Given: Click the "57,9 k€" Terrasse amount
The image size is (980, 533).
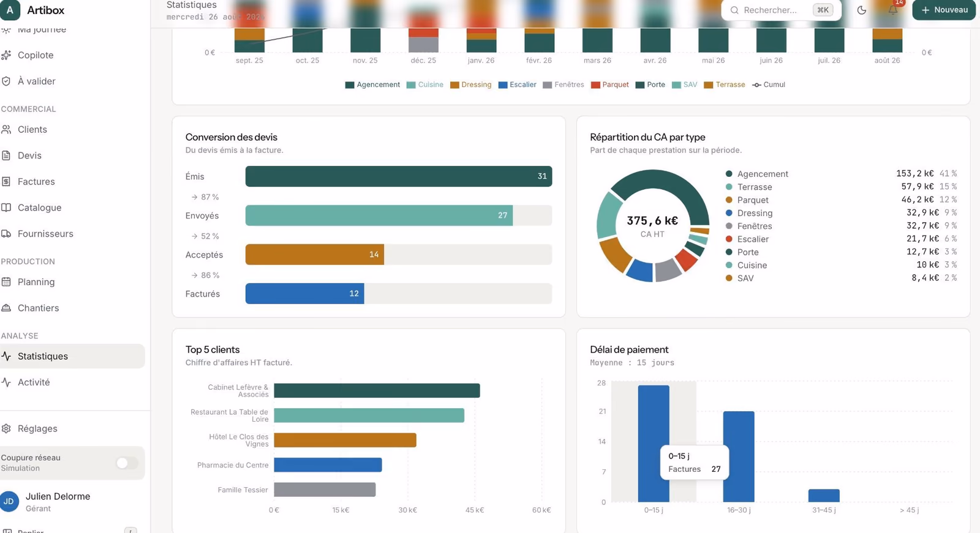Looking at the screenshot, I should pos(918,187).
